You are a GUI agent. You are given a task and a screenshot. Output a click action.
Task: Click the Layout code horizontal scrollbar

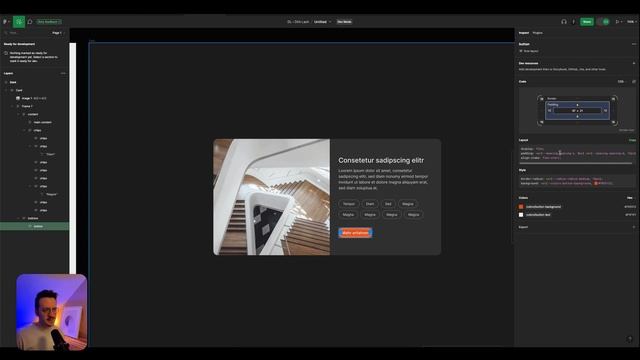pos(576,163)
